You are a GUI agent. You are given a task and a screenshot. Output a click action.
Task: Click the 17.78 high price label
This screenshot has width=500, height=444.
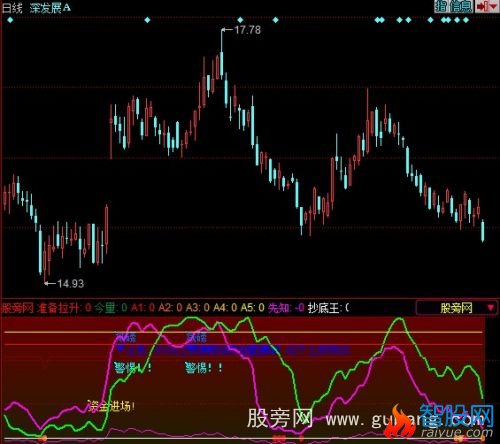coord(247,30)
